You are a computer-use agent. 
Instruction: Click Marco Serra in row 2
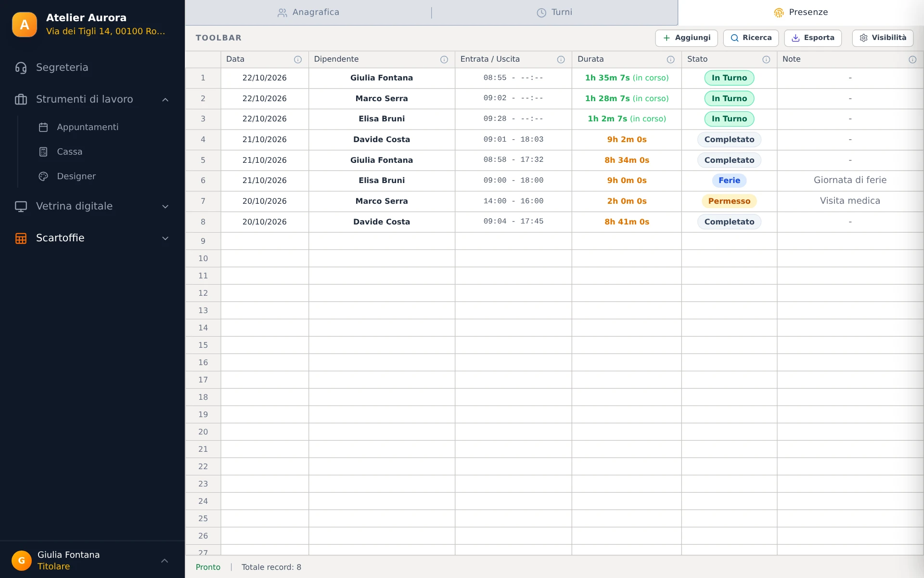382,99
